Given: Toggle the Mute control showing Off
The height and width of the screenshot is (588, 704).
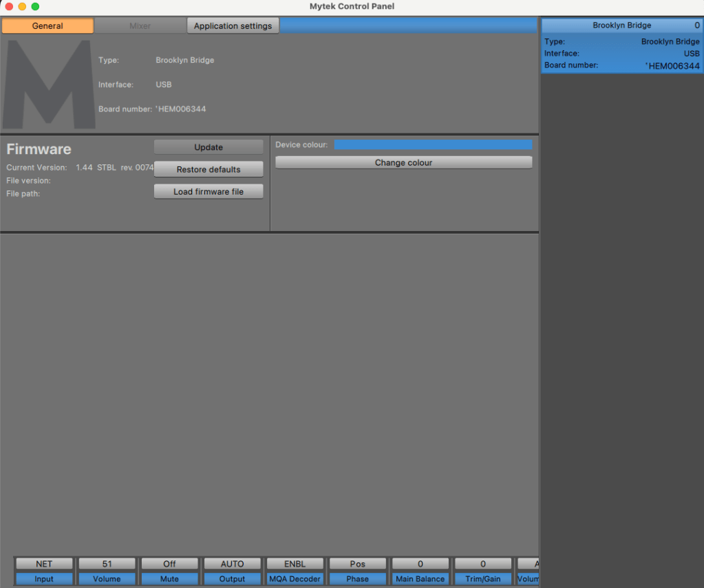Looking at the screenshot, I should pos(169,564).
